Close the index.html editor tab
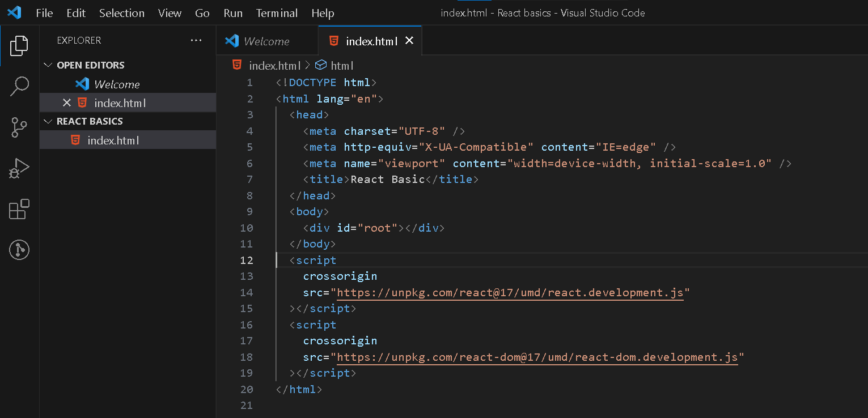This screenshot has height=418, width=868. click(x=409, y=41)
